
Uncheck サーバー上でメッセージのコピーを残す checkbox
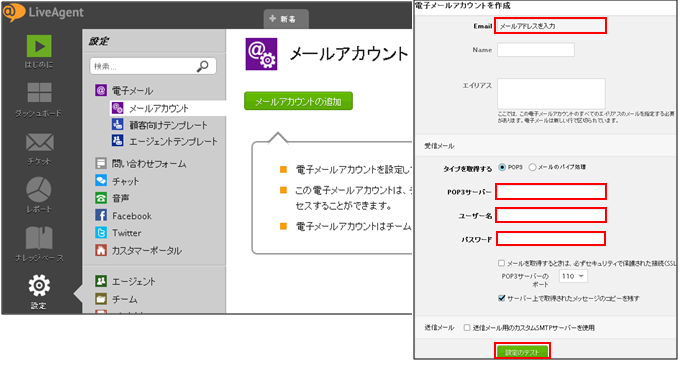tap(501, 298)
